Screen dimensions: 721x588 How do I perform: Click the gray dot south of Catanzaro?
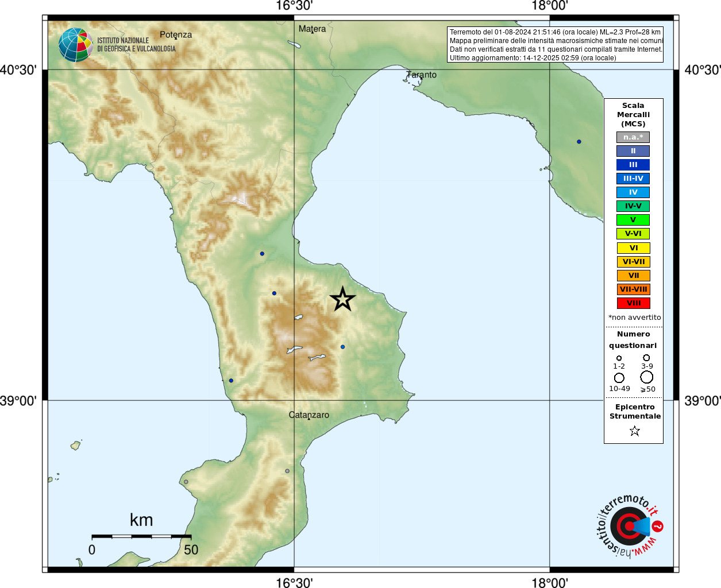[287, 471]
